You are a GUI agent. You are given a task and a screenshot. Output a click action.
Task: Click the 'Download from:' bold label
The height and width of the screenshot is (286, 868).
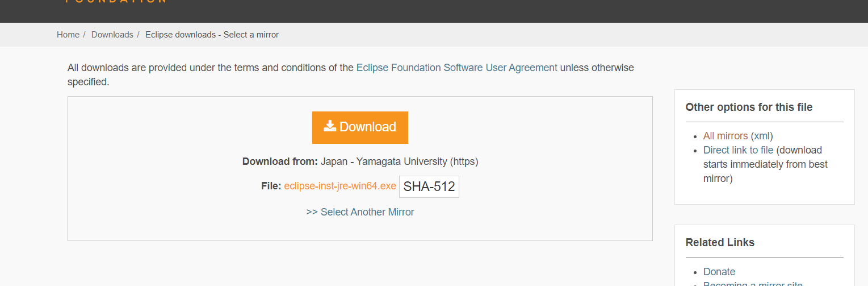tap(280, 161)
